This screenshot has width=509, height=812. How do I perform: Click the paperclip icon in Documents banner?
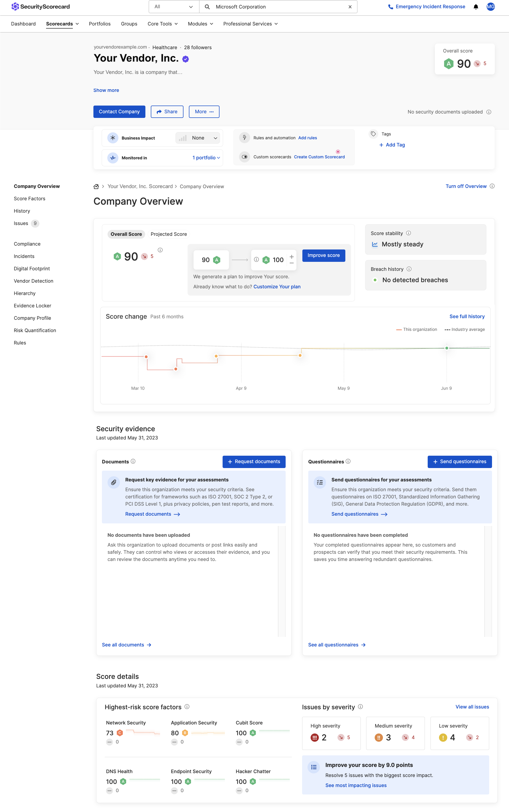[114, 482]
